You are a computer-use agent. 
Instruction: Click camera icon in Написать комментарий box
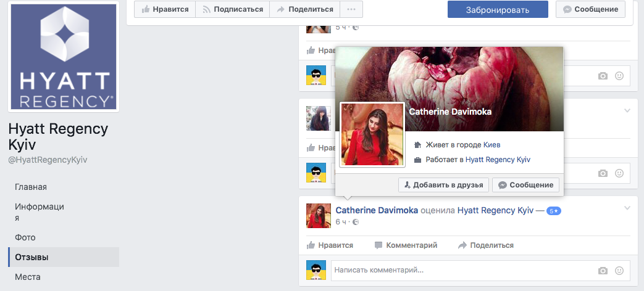603,271
